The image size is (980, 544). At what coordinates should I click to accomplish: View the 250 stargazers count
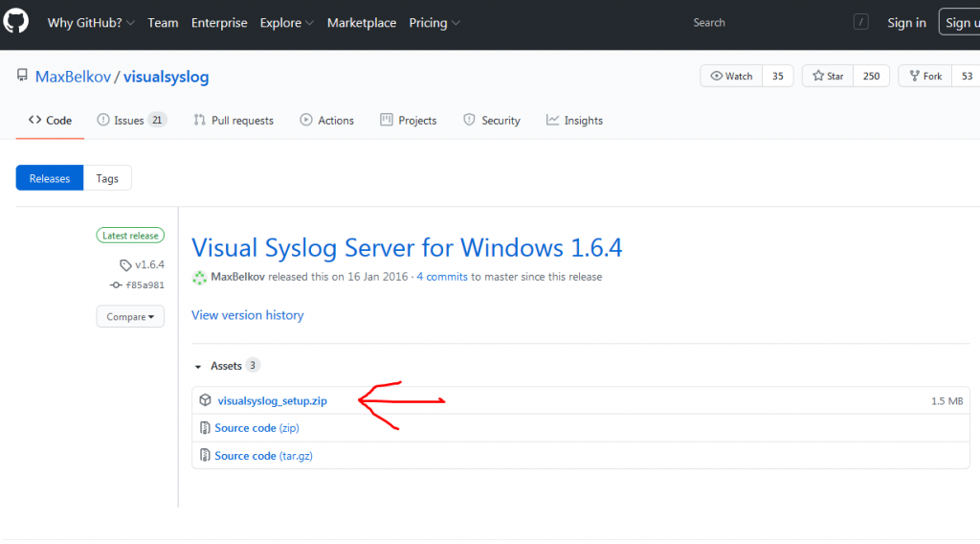[x=871, y=76]
